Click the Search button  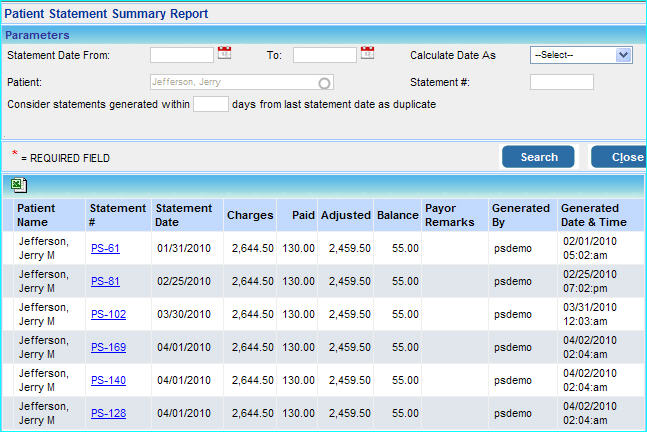pyautogui.click(x=538, y=157)
